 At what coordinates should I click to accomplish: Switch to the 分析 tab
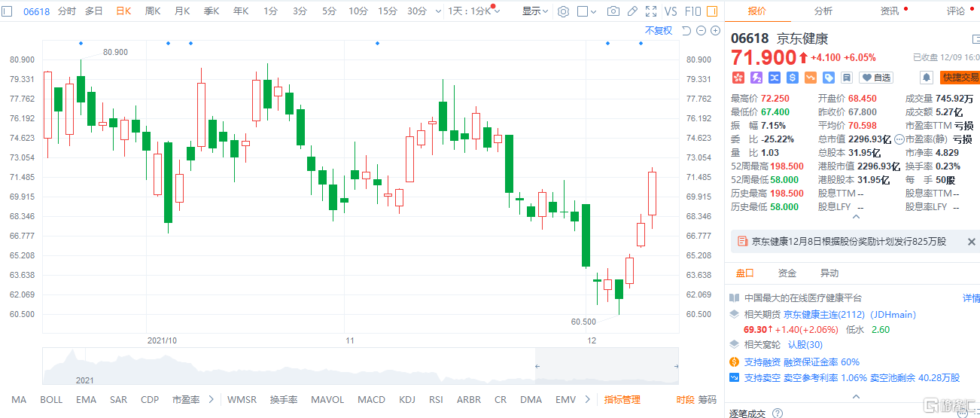click(x=823, y=11)
